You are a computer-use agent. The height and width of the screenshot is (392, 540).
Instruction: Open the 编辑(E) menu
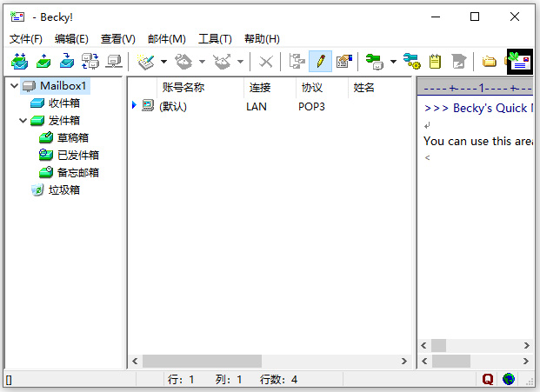point(71,39)
